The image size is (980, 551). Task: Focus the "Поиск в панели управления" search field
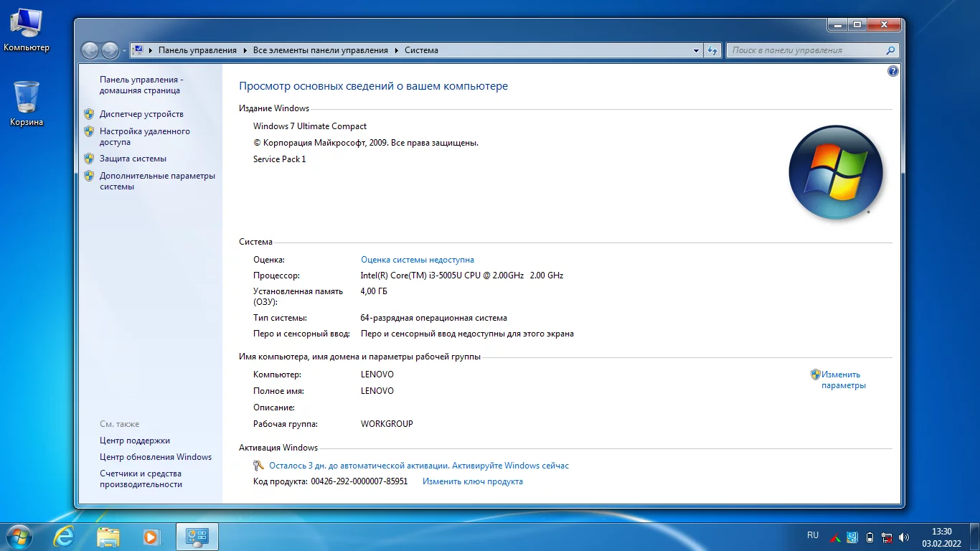807,50
